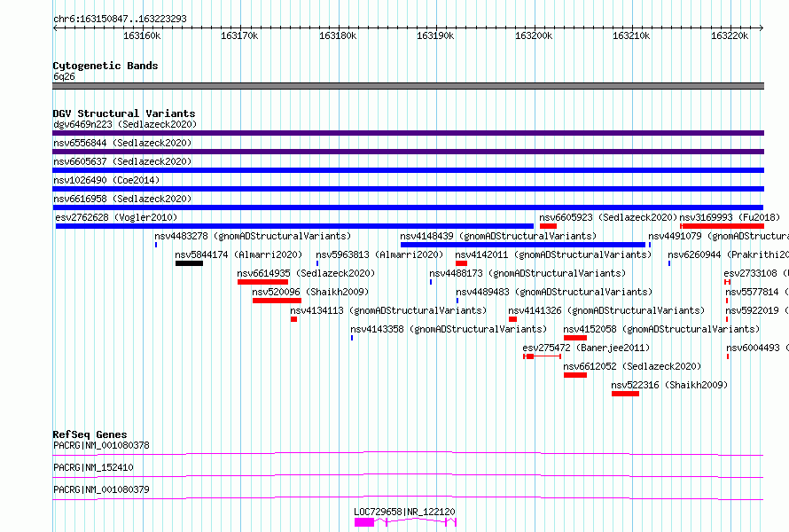Click the black bar under nsv5844174

click(189, 263)
